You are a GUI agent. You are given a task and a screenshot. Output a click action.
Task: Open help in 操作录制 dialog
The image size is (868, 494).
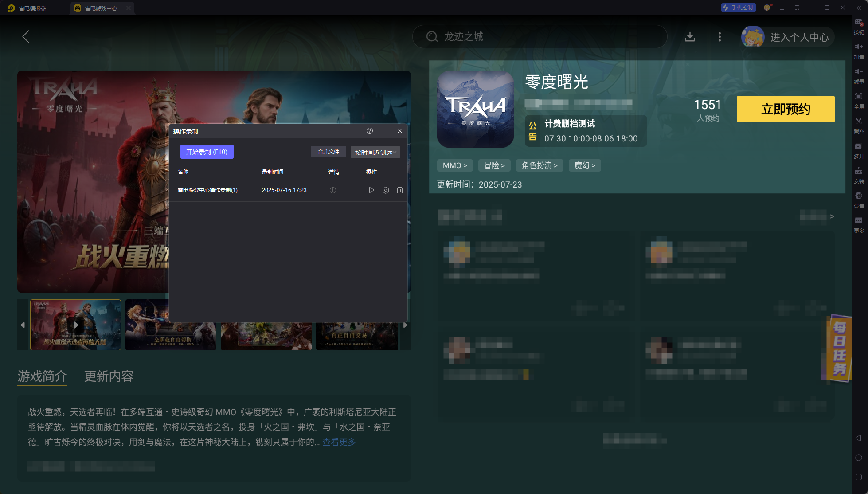pos(370,131)
